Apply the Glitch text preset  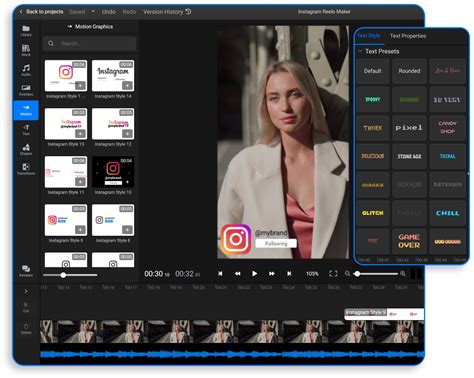[373, 213]
